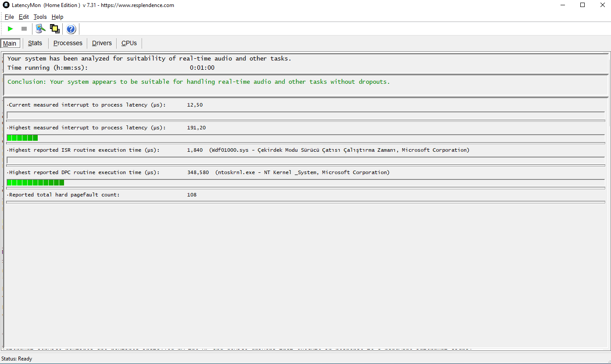This screenshot has width=611, height=364.
Task: Open the Processes tab
Action: 68,43
